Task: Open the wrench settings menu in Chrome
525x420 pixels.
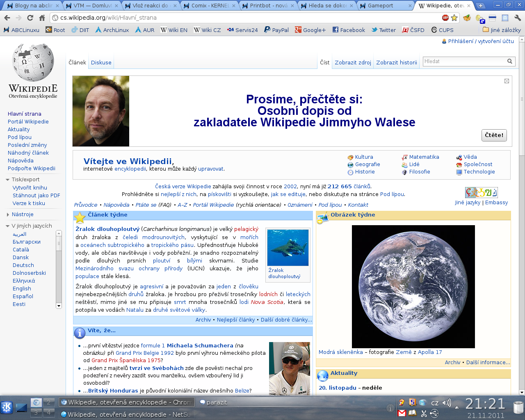Action: [517, 18]
